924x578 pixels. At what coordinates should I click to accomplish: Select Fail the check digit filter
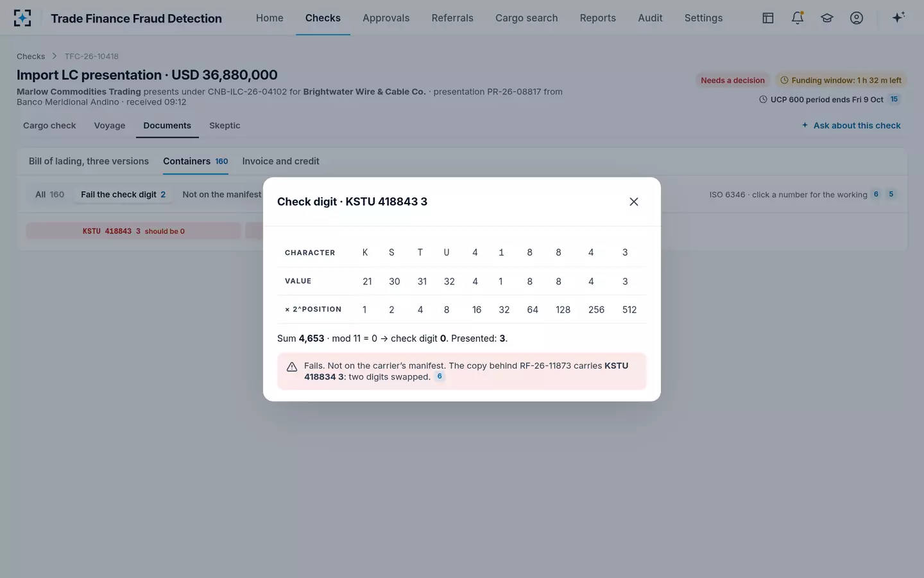tap(123, 195)
